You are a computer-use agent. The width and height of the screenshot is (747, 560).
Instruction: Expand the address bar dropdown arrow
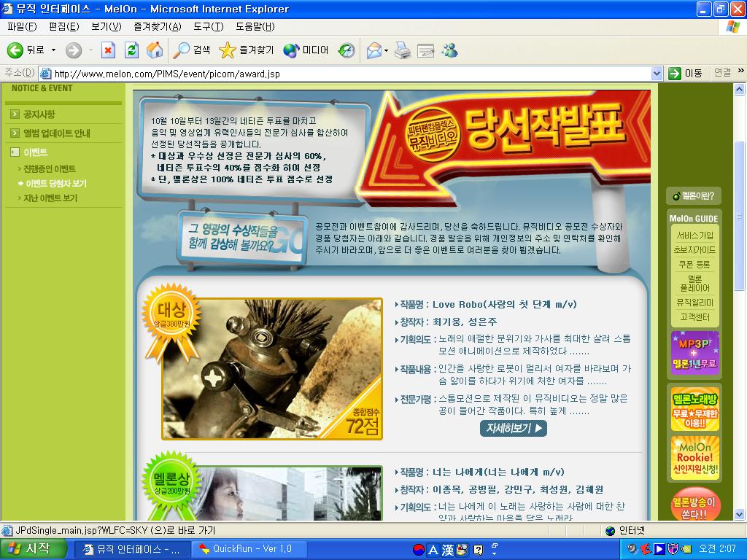[657, 74]
